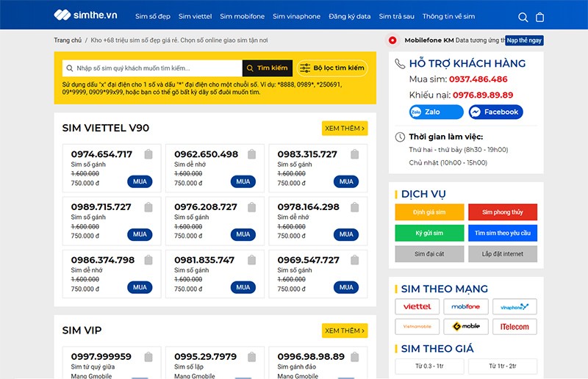Buy sim 0983.315.727 with MUA button
Image resolution: width=588 pixels, height=379 pixels.
pos(346,181)
